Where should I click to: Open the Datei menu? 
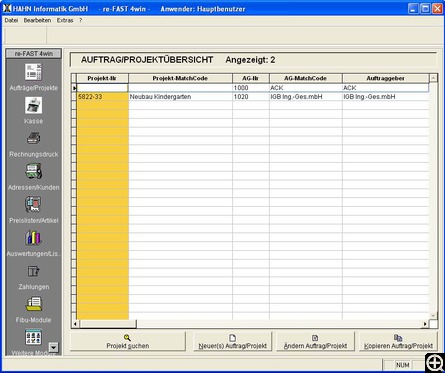tap(11, 20)
